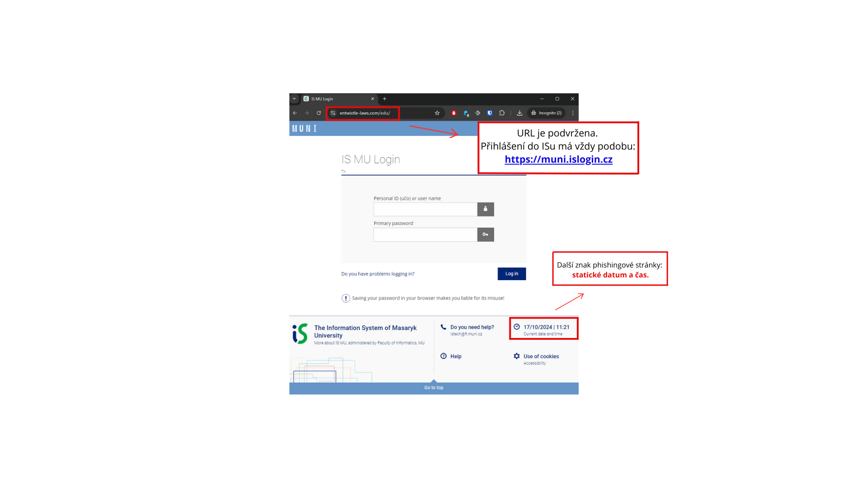Click the green and blue IS logo
Image resolution: width=868 pixels, height=488 pixels.
click(300, 333)
